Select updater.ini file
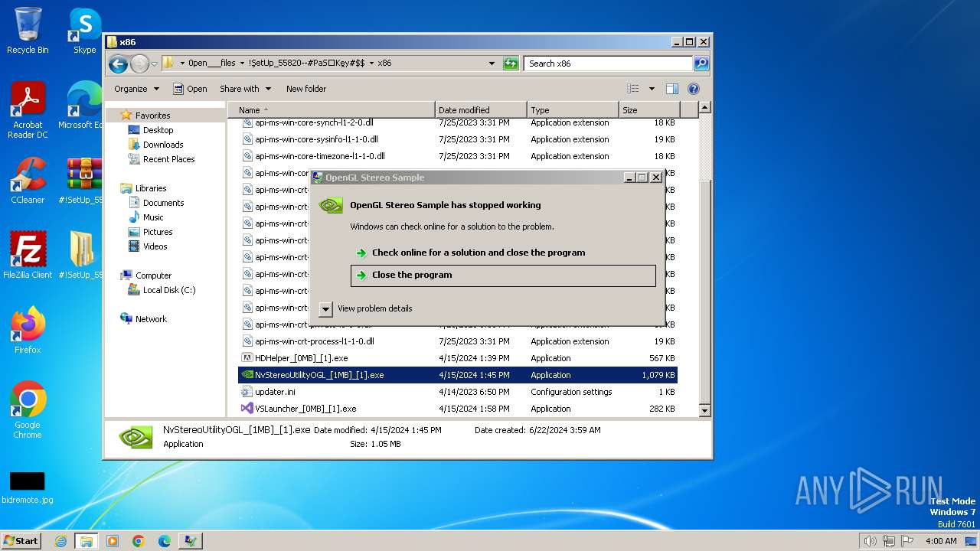 pyautogui.click(x=458, y=392)
